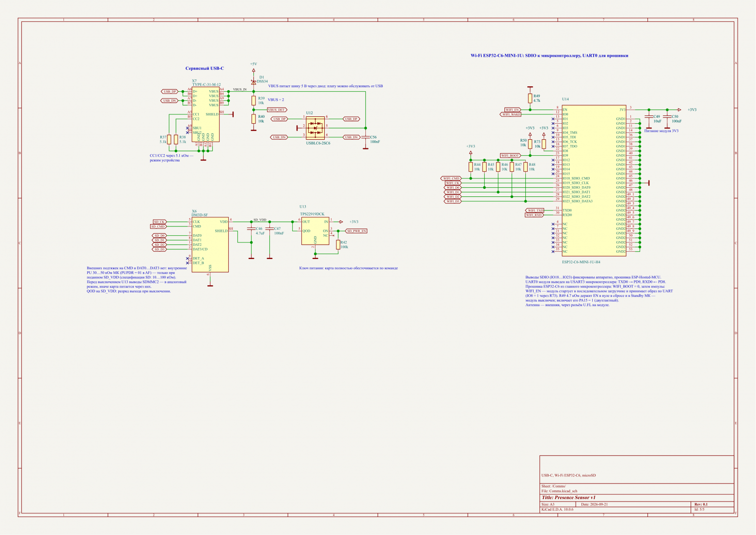Click capacitor C56 100nF
The image size is (756, 535).
(366, 137)
